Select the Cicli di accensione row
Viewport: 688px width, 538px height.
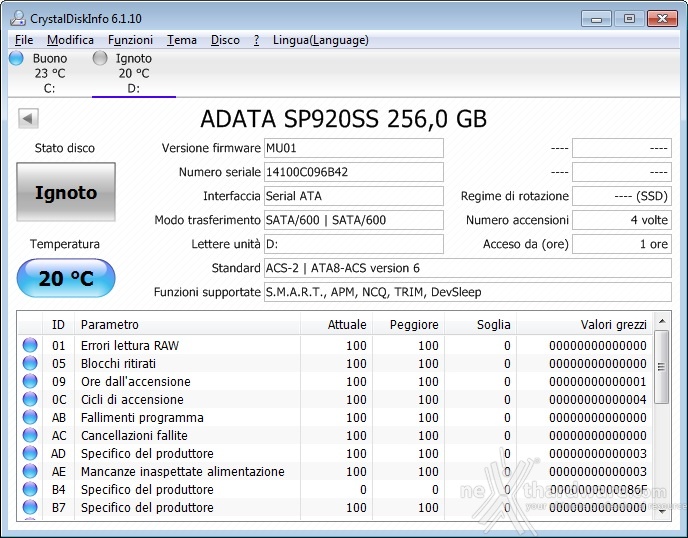pyautogui.click(x=335, y=399)
